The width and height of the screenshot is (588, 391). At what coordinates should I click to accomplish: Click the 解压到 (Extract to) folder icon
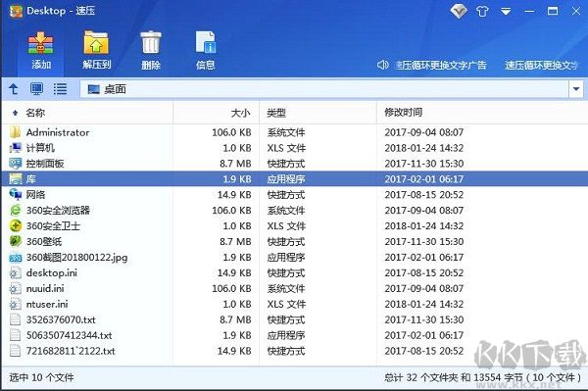pyautogui.click(x=96, y=43)
